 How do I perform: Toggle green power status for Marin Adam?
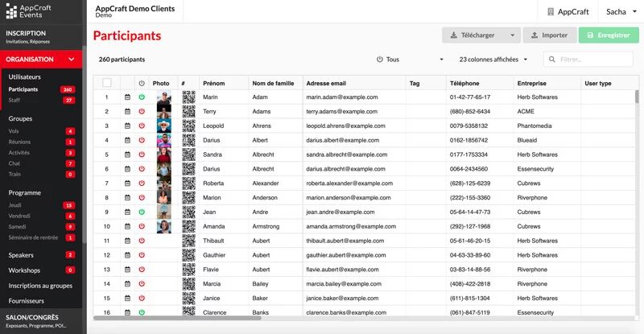click(x=142, y=97)
